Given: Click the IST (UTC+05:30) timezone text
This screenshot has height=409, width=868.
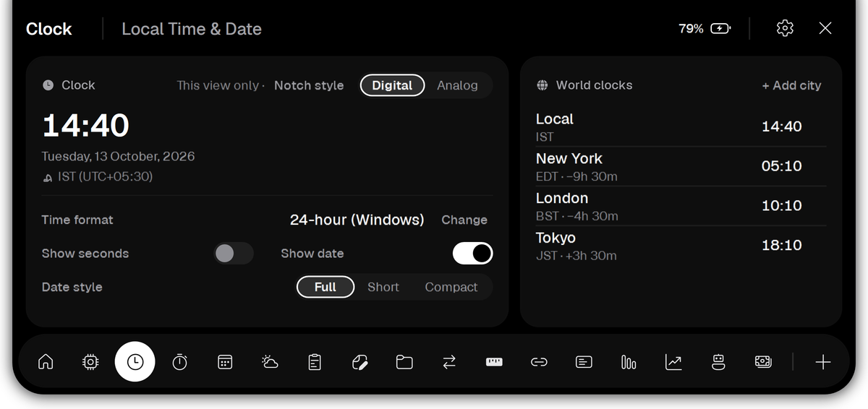Looking at the screenshot, I should click(106, 177).
